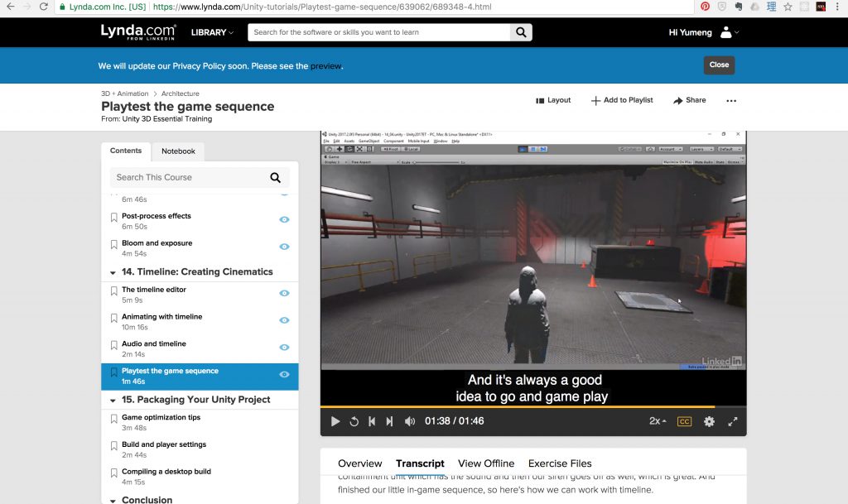Bookmark Post-process effects video
Screen dimensions: 848x504
[x=113, y=217]
